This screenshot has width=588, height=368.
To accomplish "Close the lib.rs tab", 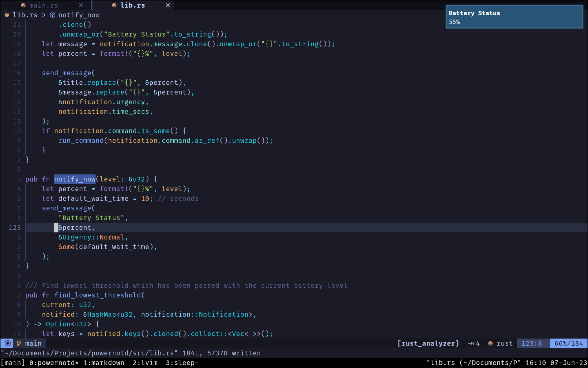I will pos(168,5).
